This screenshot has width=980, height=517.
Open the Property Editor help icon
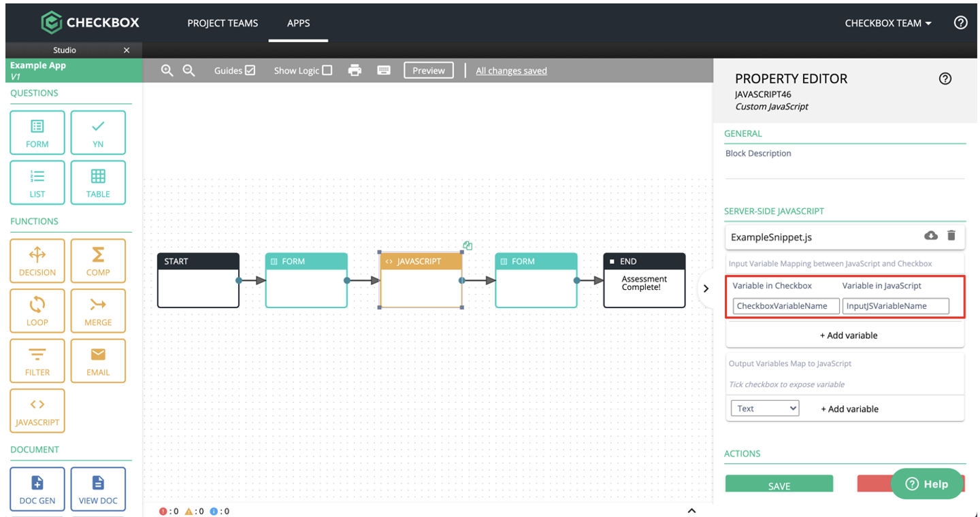point(945,78)
